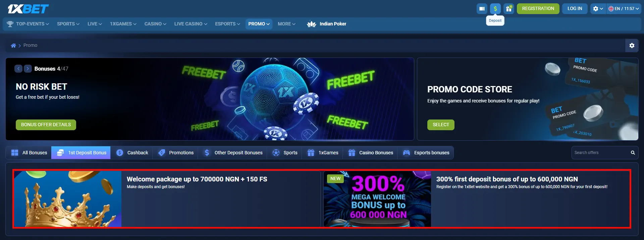
Task: Select the All Bonuses tab
Action: 29,153
